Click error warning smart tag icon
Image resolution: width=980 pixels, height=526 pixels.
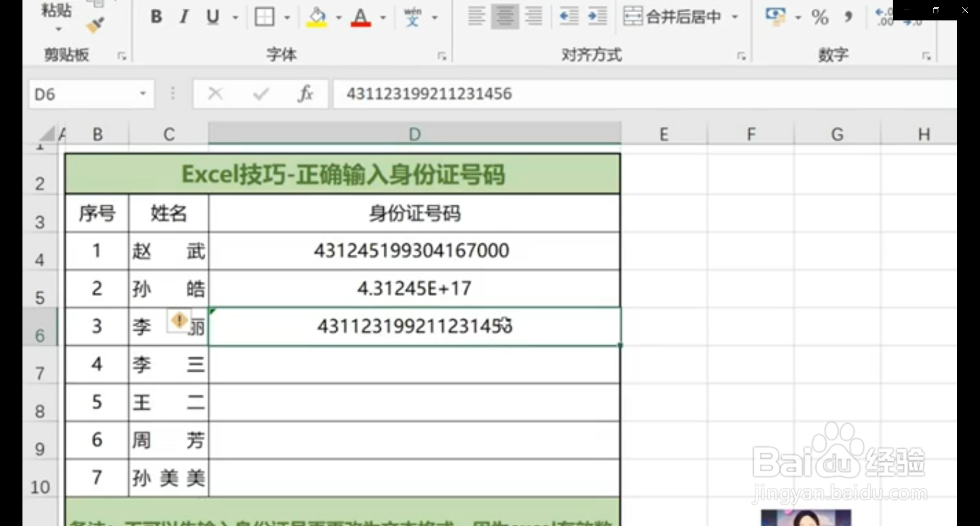point(179,321)
